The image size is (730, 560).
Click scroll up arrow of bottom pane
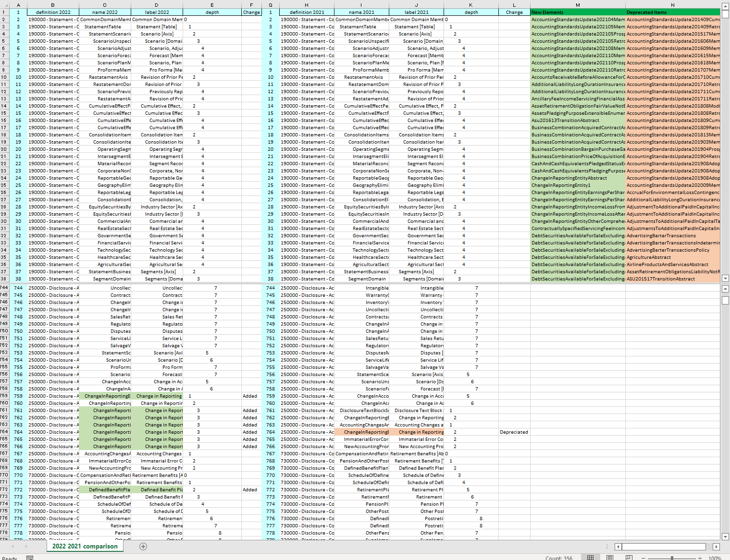[x=725, y=289]
